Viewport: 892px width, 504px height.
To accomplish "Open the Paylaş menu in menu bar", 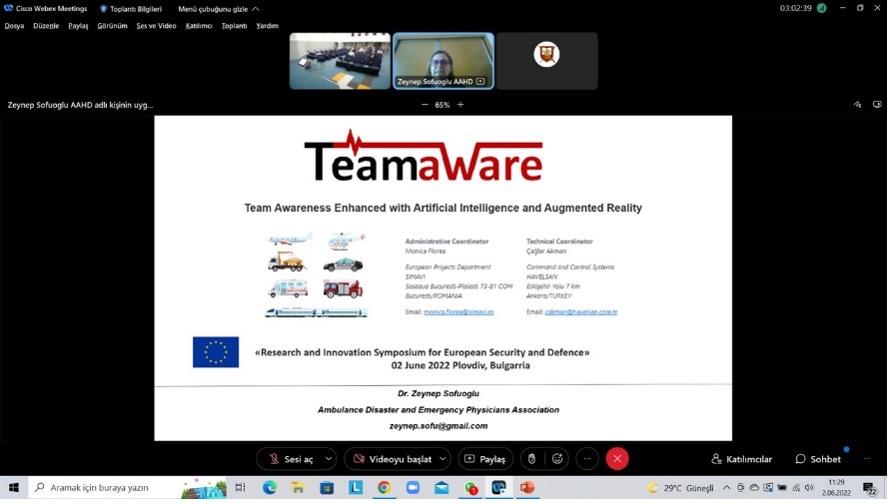I will tap(78, 26).
